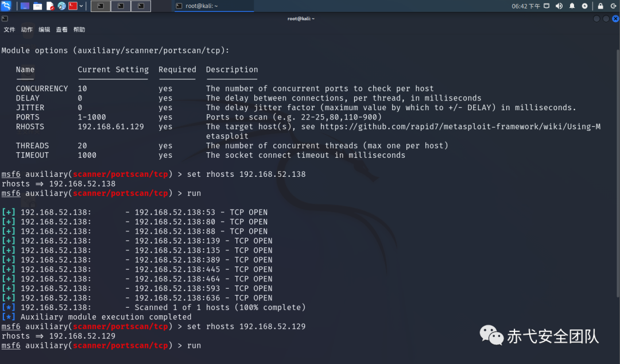Close the terminal with the blue X
This screenshot has height=364, width=620.
tap(615, 18)
